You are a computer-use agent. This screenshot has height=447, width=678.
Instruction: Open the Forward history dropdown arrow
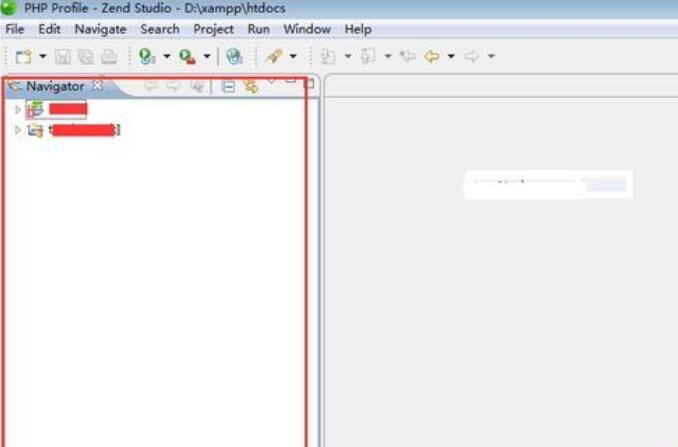pyautogui.click(x=491, y=56)
